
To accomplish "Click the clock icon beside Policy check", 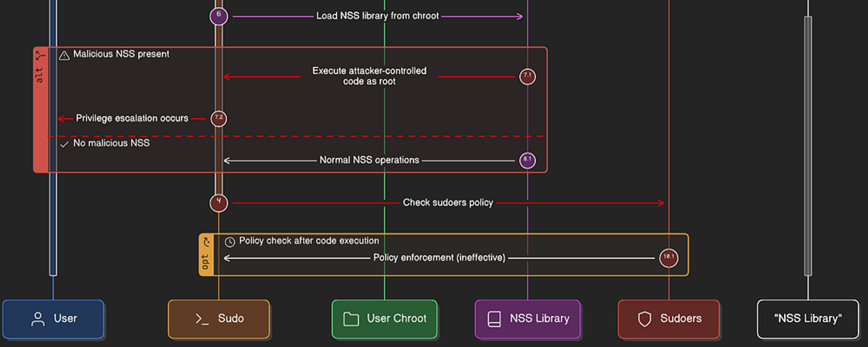I will pos(230,242).
